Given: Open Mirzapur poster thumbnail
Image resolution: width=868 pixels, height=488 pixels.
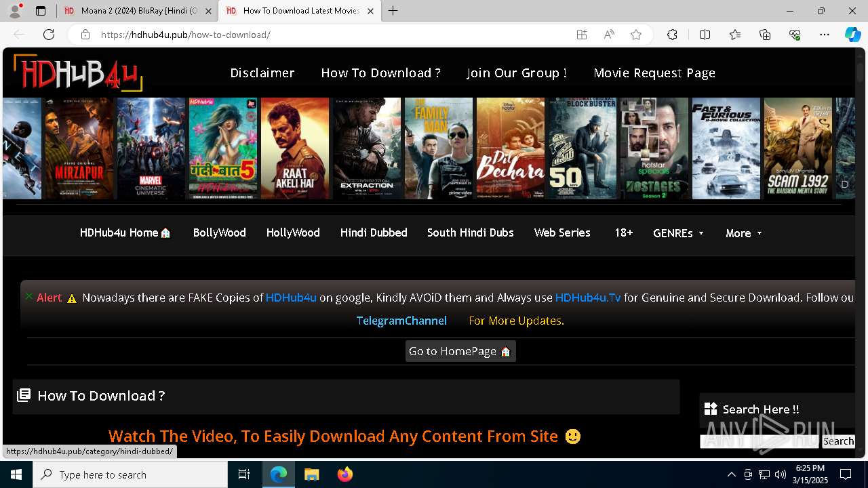Looking at the screenshot, I should [x=79, y=148].
